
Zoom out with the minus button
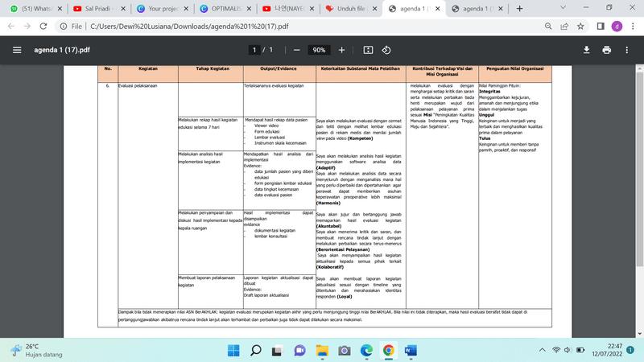tap(296, 50)
